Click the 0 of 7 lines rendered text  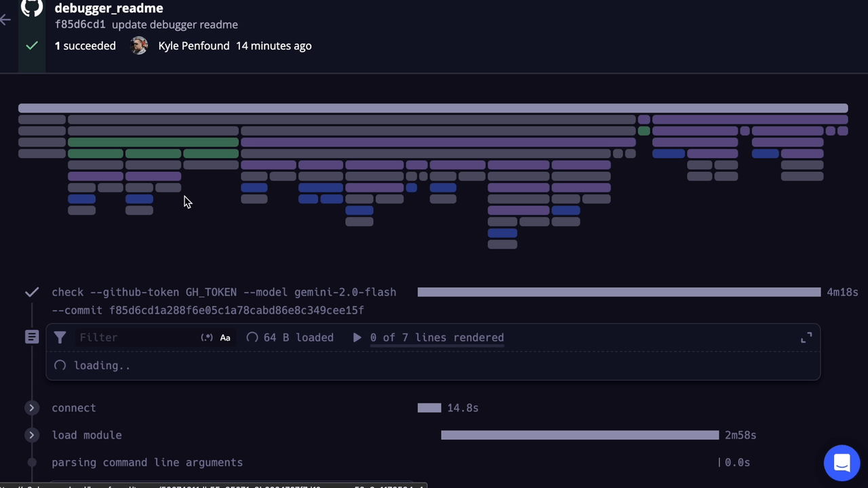pyautogui.click(x=437, y=338)
